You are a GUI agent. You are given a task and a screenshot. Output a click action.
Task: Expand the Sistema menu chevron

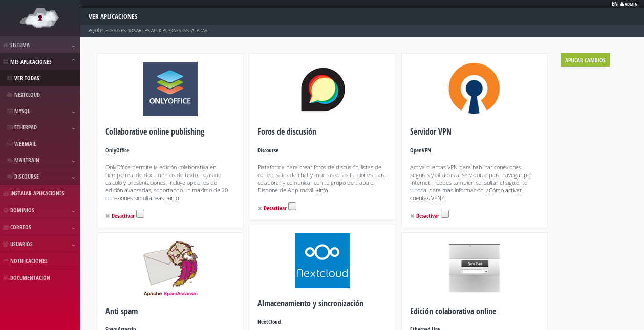[73, 46]
